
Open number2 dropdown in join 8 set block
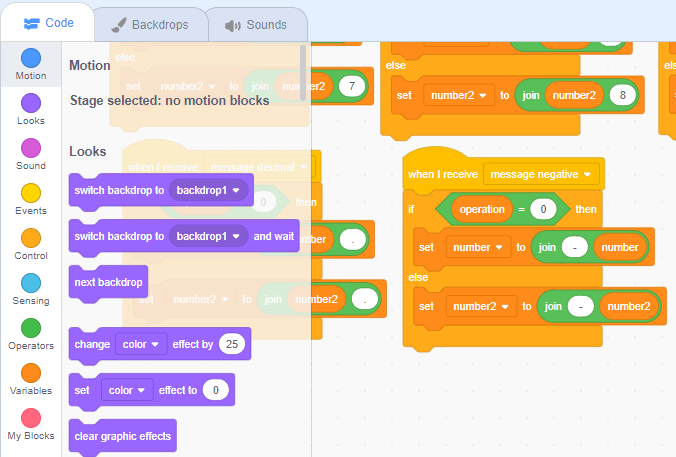[x=459, y=95]
